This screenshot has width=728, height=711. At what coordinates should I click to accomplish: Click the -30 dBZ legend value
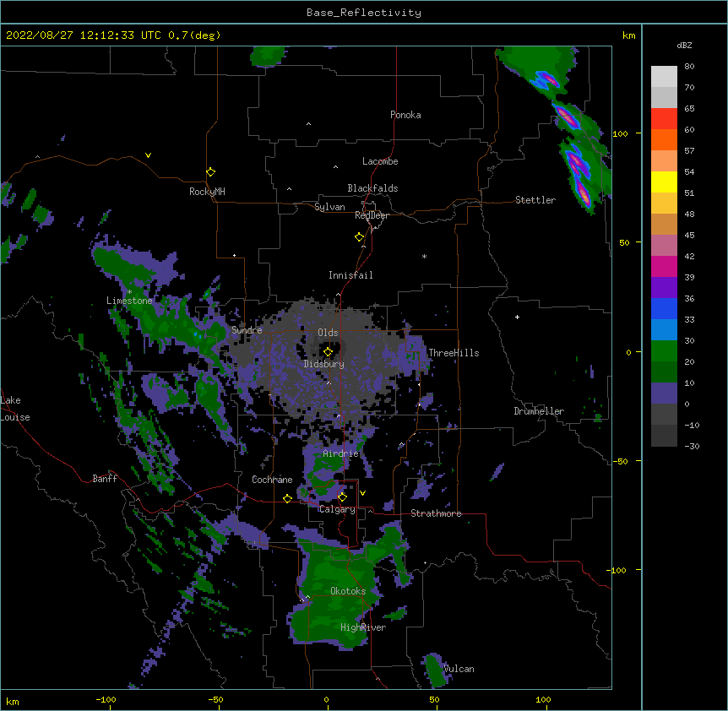tap(692, 446)
